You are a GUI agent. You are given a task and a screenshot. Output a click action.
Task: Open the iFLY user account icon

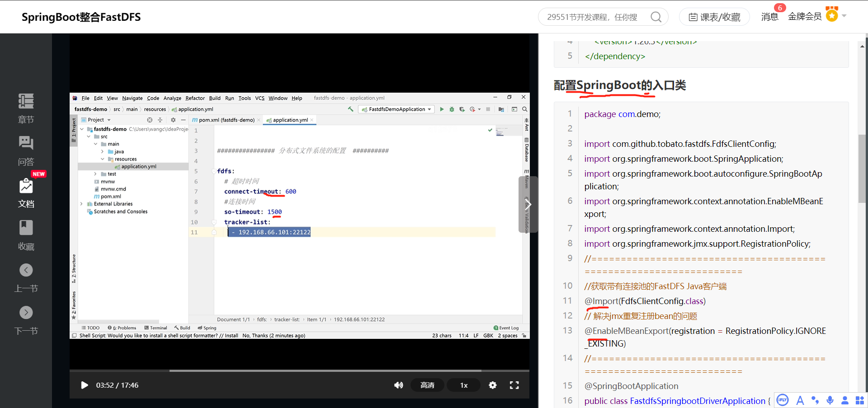[845, 400]
